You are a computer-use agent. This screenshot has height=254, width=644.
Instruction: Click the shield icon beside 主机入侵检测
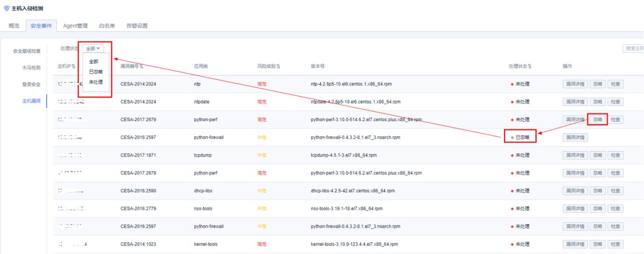pos(7,9)
